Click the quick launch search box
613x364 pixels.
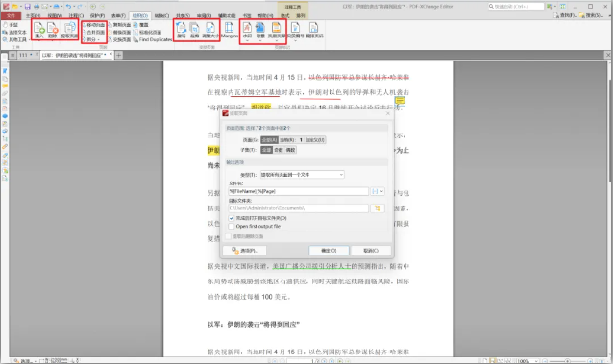(x=516, y=7)
